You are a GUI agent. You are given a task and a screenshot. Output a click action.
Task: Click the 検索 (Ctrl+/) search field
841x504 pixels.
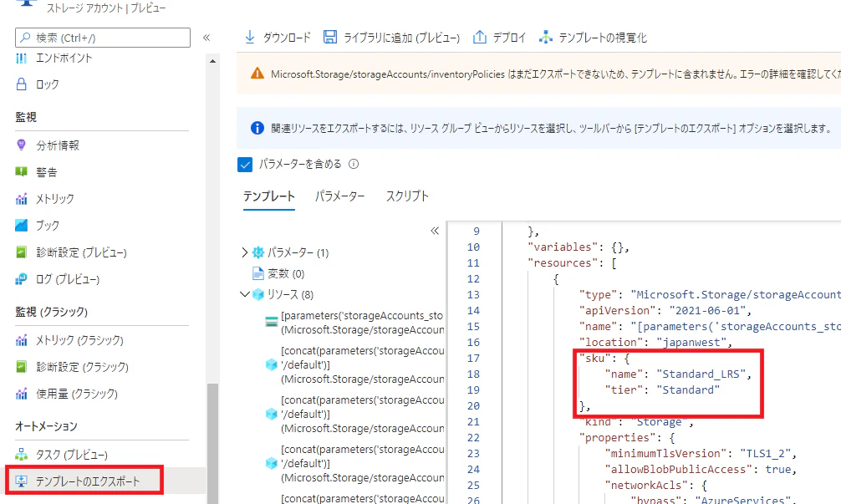pyautogui.click(x=103, y=38)
